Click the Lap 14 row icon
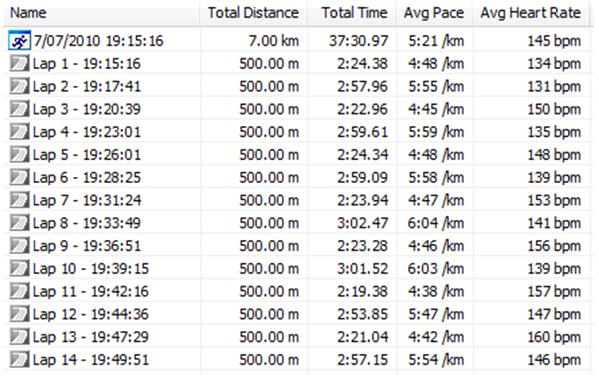Image resolution: width=599 pixels, height=377 pixels. click(x=19, y=360)
